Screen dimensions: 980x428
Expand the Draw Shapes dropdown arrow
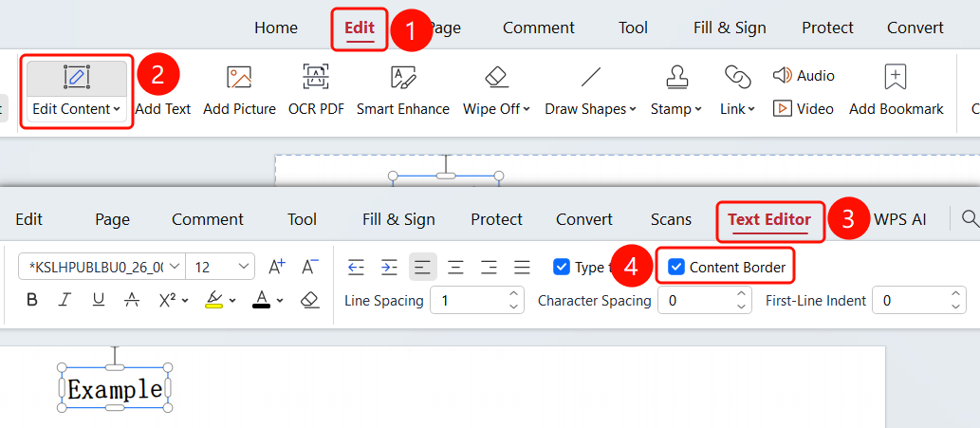tap(633, 109)
